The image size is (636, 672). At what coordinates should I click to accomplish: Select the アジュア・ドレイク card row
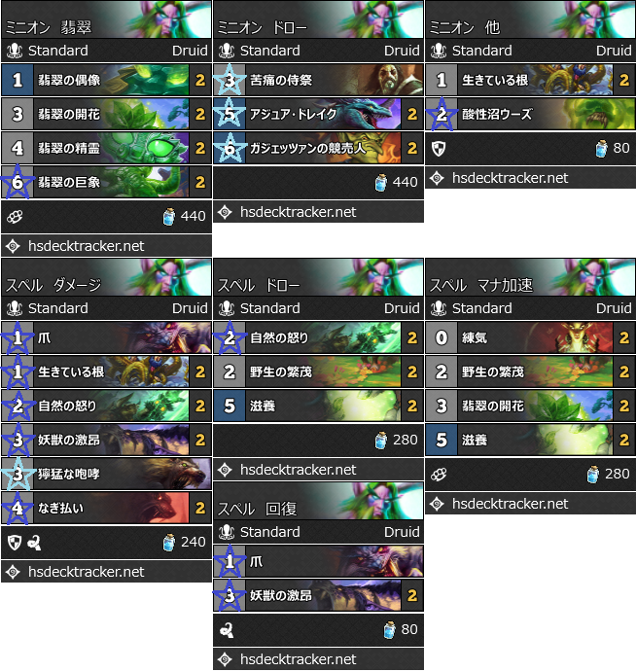tap(318, 114)
